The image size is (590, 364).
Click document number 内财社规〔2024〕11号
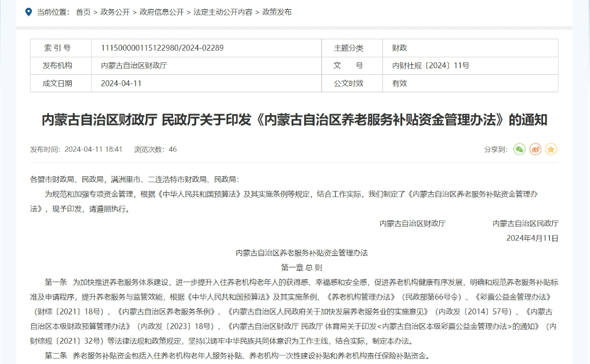[x=431, y=65]
